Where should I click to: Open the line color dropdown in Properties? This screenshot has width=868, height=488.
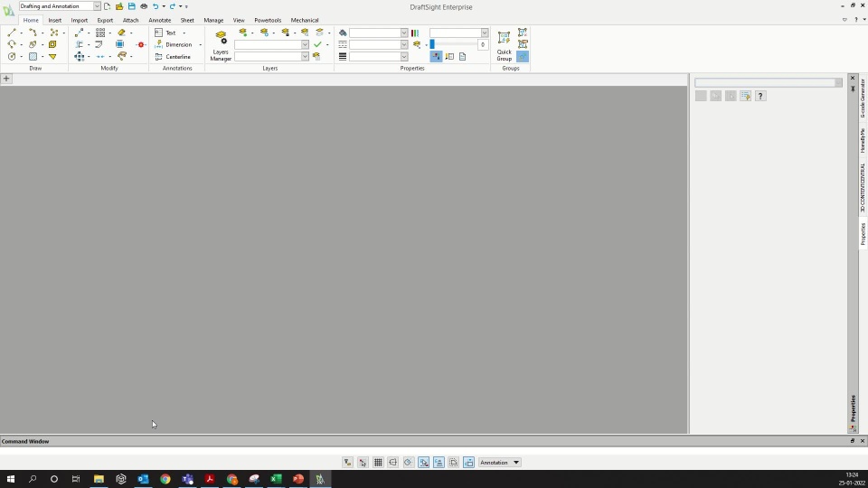click(x=404, y=33)
